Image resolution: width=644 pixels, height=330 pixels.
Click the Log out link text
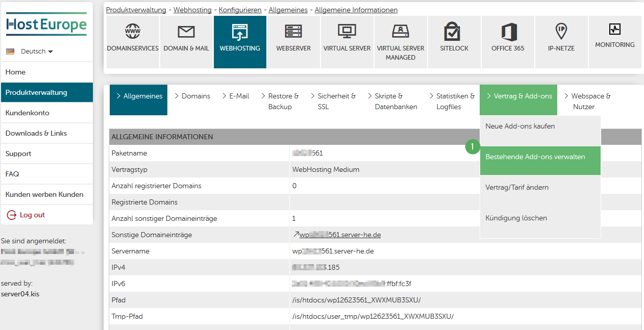pyautogui.click(x=32, y=215)
